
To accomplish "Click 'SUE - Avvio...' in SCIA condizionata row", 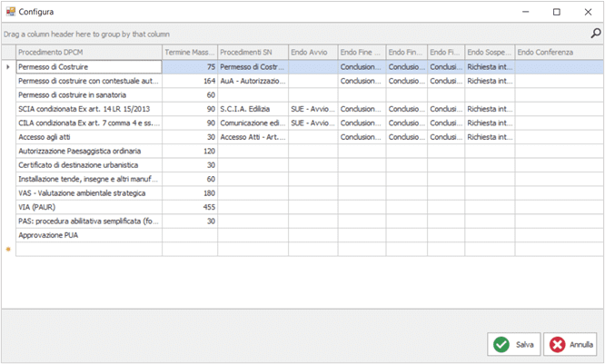I will pos(313,109).
